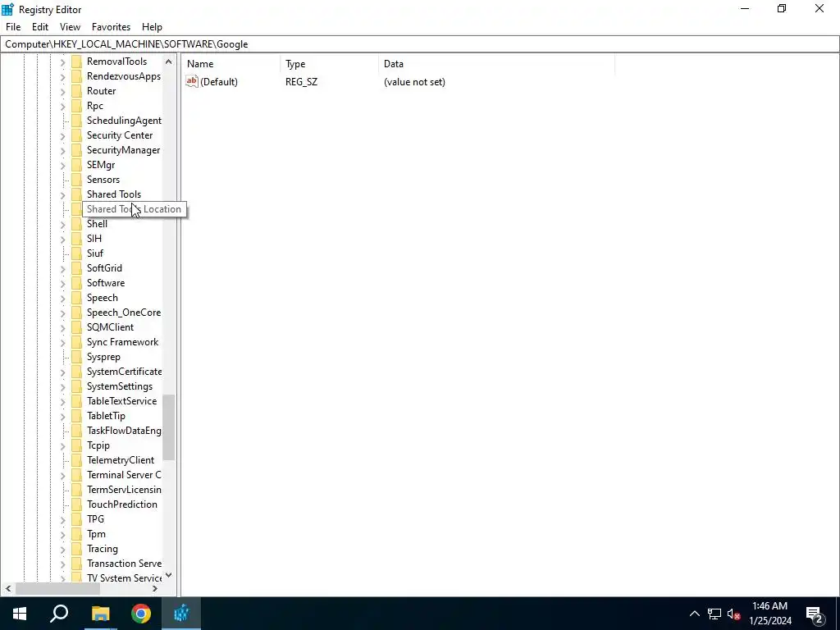The height and width of the screenshot is (630, 840).
Task: Click the Registry Editor taskbar icon
Action: (x=181, y=614)
